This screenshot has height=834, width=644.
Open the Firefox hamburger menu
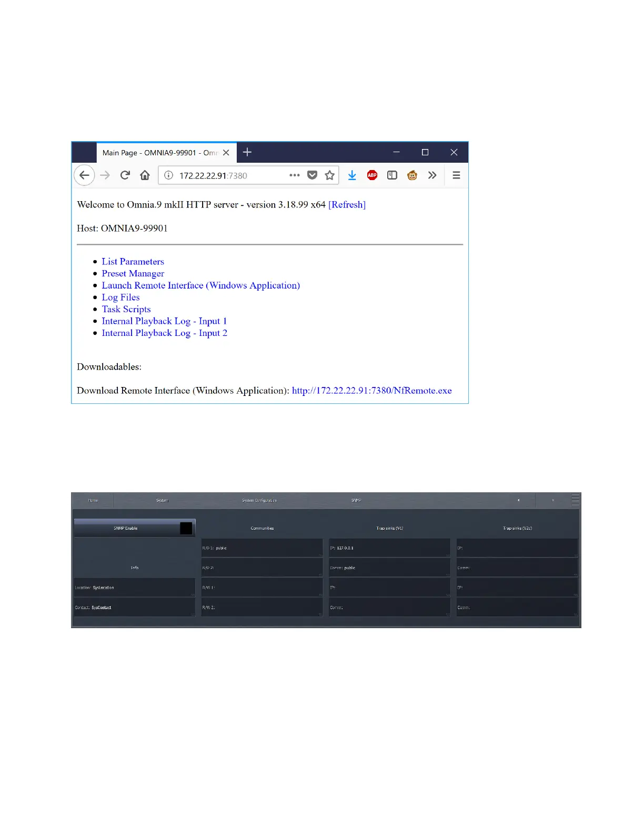coord(456,175)
